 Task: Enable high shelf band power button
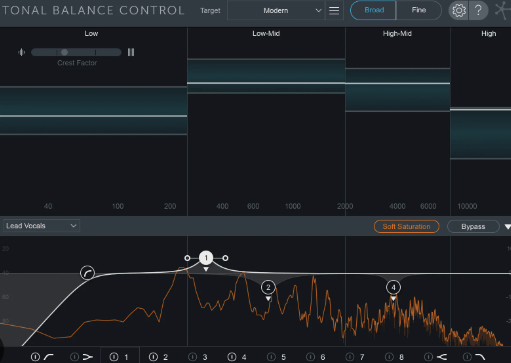click(x=428, y=357)
